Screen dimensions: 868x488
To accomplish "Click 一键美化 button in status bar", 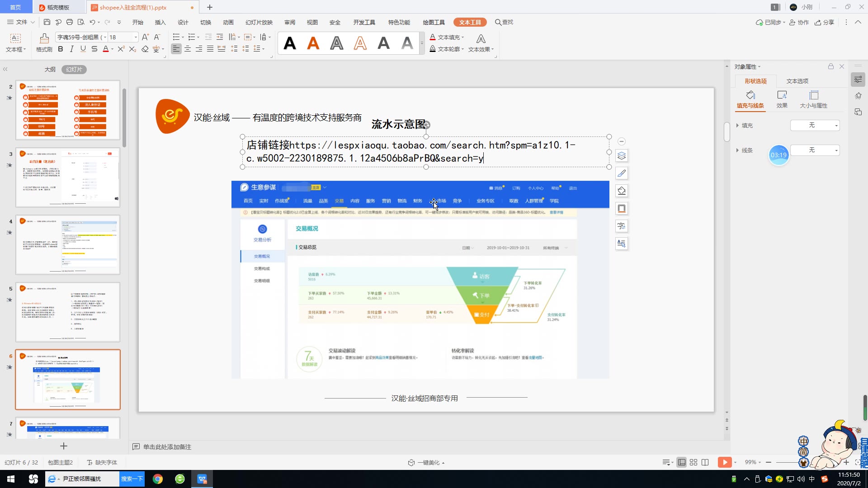I will pyautogui.click(x=426, y=462).
